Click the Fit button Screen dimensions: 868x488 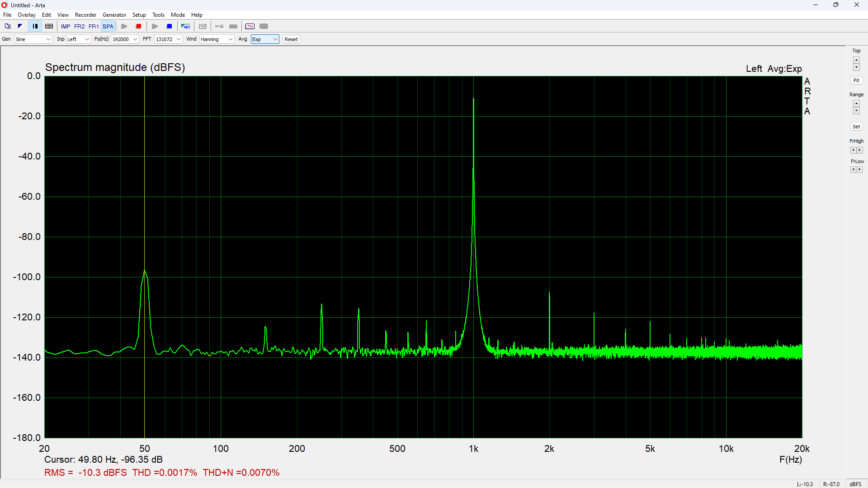click(x=856, y=80)
